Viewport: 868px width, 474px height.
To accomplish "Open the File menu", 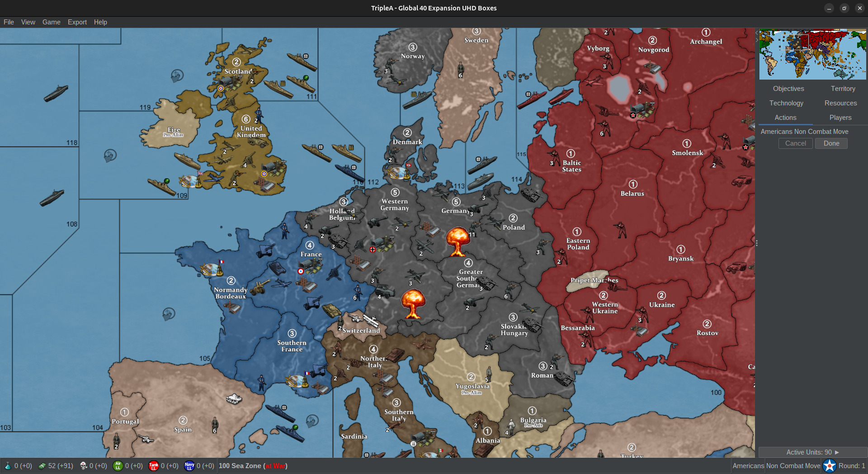I will click(x=9, y=22).
